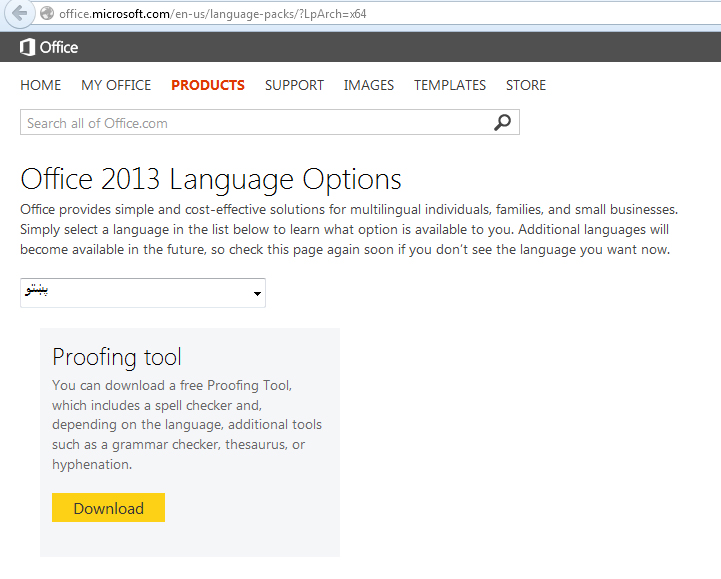Select the PRODUCTS navigation item

pyautogui.click(x=208, y=85)
